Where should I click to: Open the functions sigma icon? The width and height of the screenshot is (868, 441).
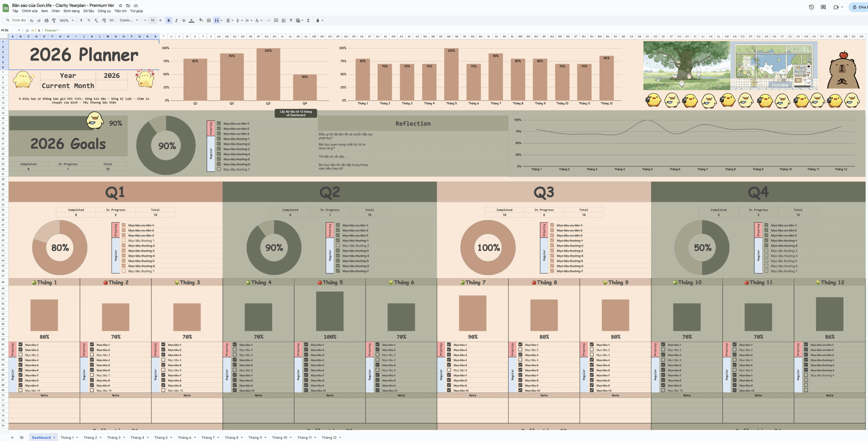tap(308, 20)
